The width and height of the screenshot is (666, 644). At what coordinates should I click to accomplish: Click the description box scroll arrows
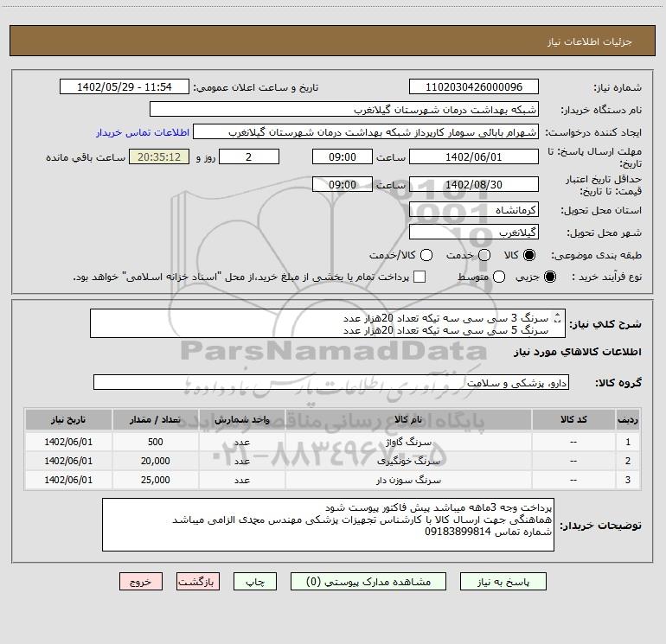pyautogui.click(x=557, y=317)
